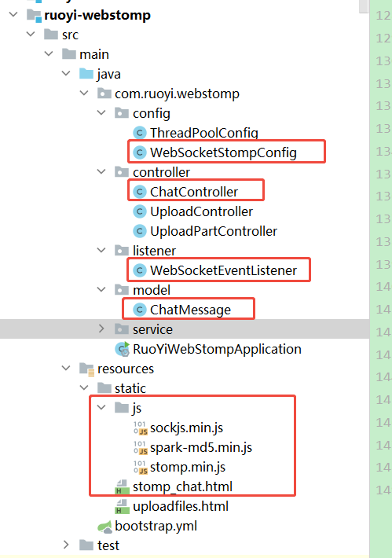This screenshot has width=392, height=558.
Task: Select the ruoyi-webstomp module name
Action: pyautogui.click(x=97, y=16)
